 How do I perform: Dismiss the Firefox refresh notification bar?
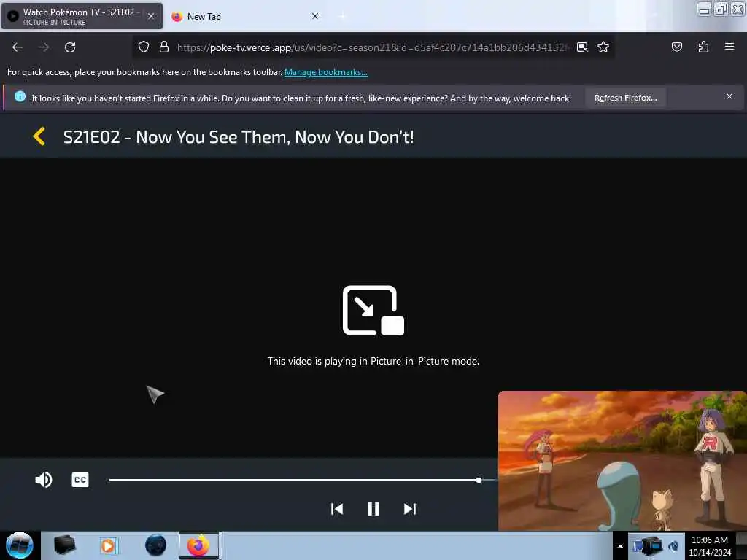[729, 97]
